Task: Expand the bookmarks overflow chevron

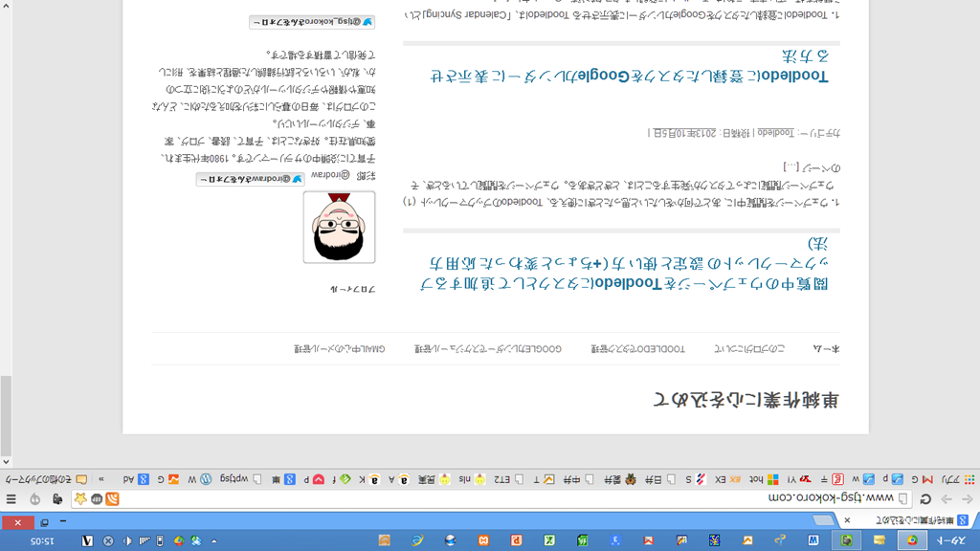Action: pyautogui.click(x=101, y=480)
